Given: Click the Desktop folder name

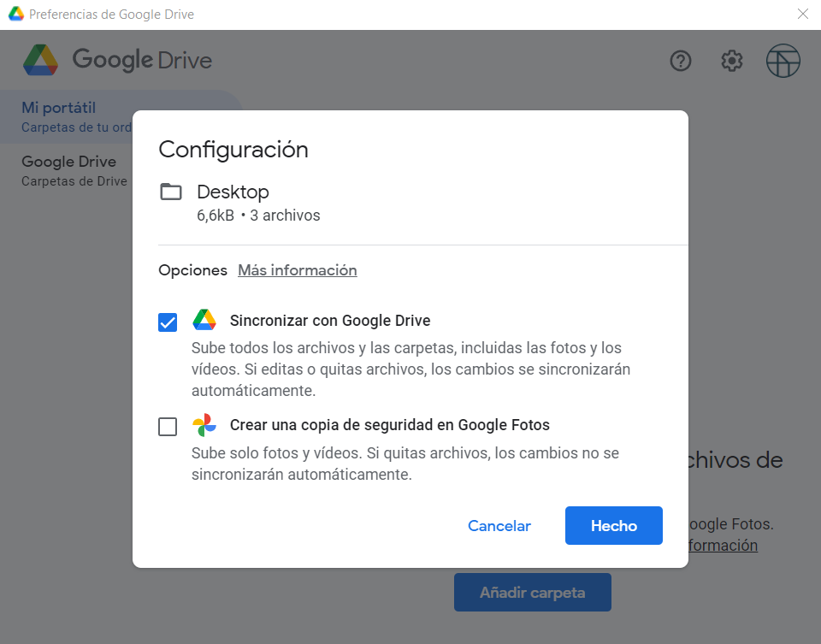Looking at the screenshot, I should [x=233, y=192].
